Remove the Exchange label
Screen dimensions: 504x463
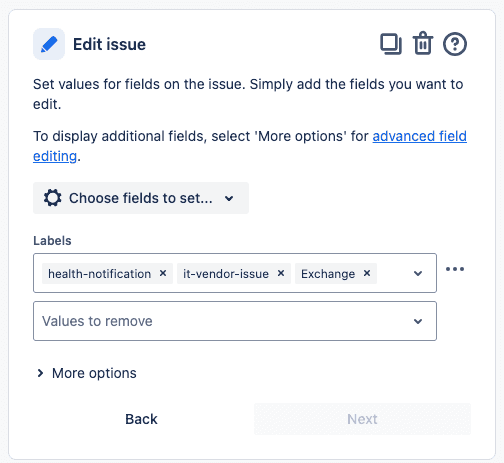(x=367, y=273)
